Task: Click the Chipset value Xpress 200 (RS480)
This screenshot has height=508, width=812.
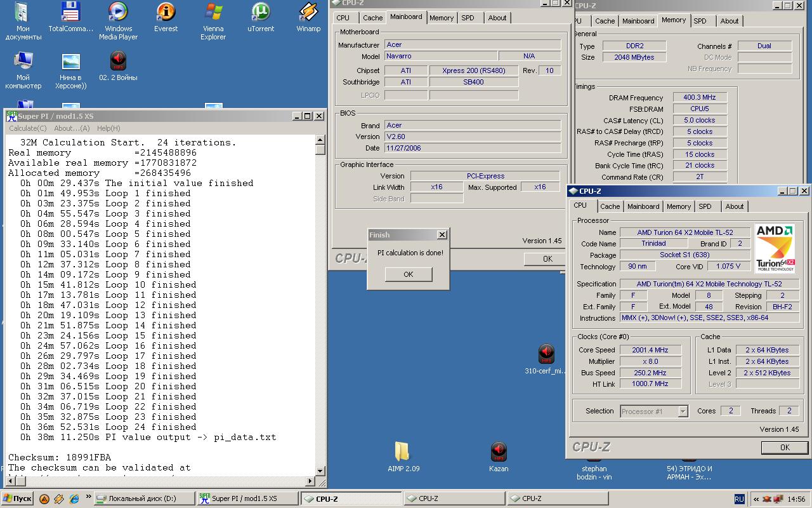Action: (x=474, y=70)
